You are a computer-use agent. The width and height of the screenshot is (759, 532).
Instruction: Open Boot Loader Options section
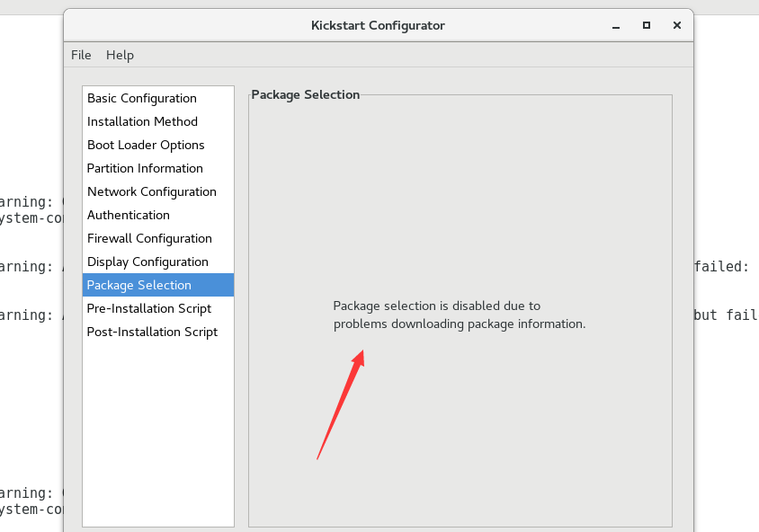158,145
